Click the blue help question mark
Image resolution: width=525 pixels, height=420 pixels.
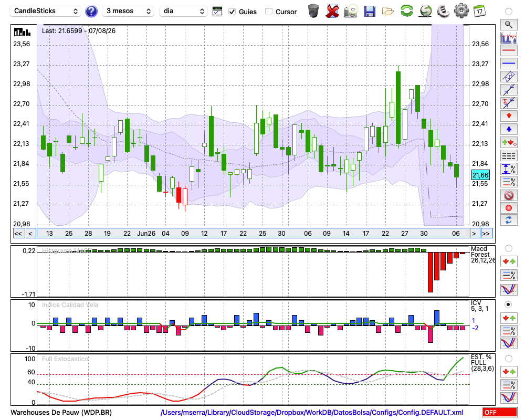point(91,12)
